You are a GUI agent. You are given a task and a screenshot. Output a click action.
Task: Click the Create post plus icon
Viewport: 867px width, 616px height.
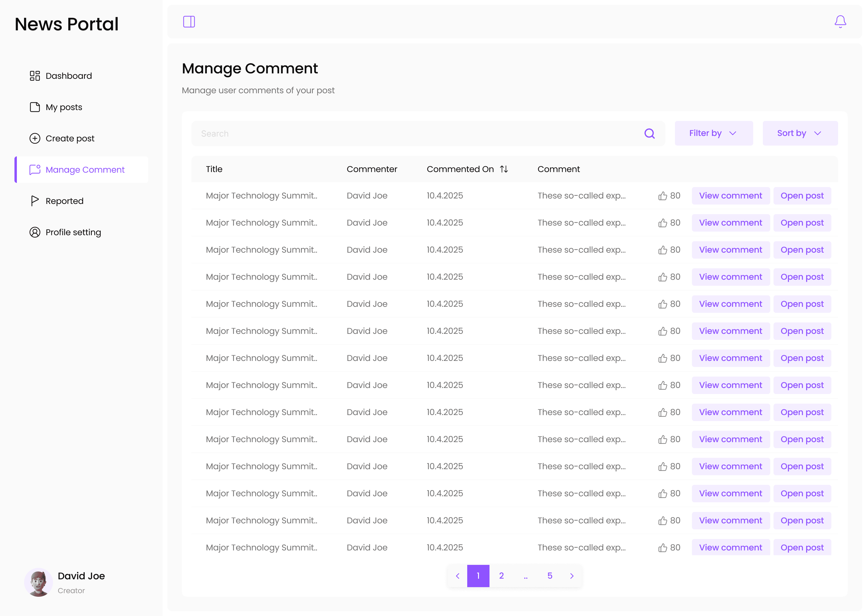pos(35,138)
